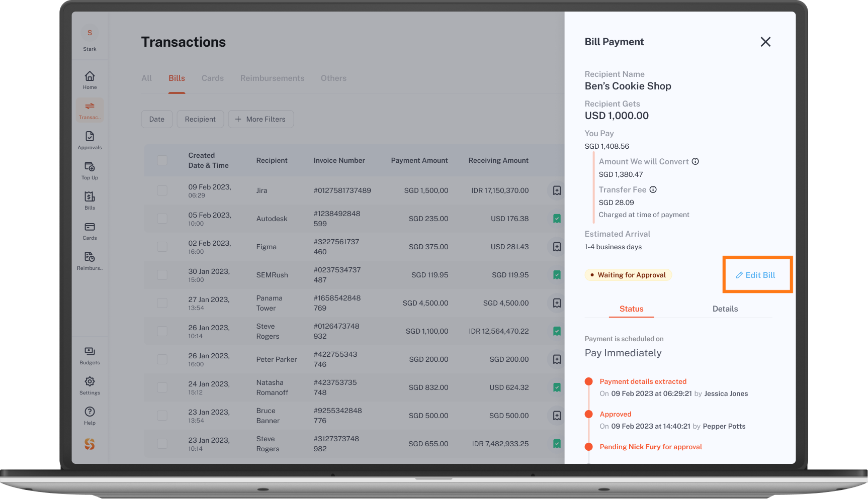Click the orange Spenmo logo in sidebar
The width and height of the screenshot is (868, 499).
pyautogui.click(x=90, y=444)
